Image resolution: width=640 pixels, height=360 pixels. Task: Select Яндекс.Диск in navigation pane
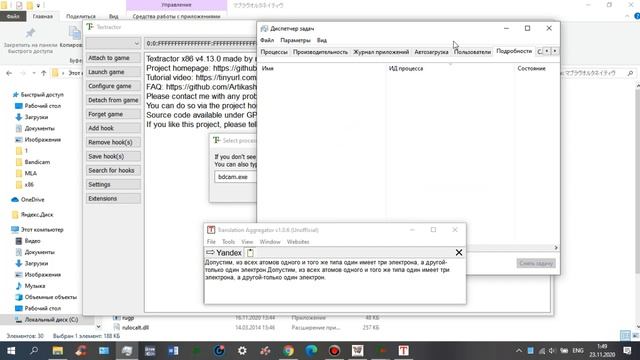(x=36, y=215)
